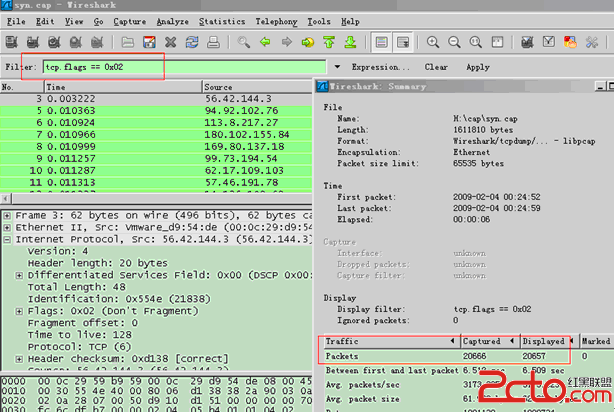Click the display filter text field
This screenshot has width=615, height=413.
tap(184, 67)
